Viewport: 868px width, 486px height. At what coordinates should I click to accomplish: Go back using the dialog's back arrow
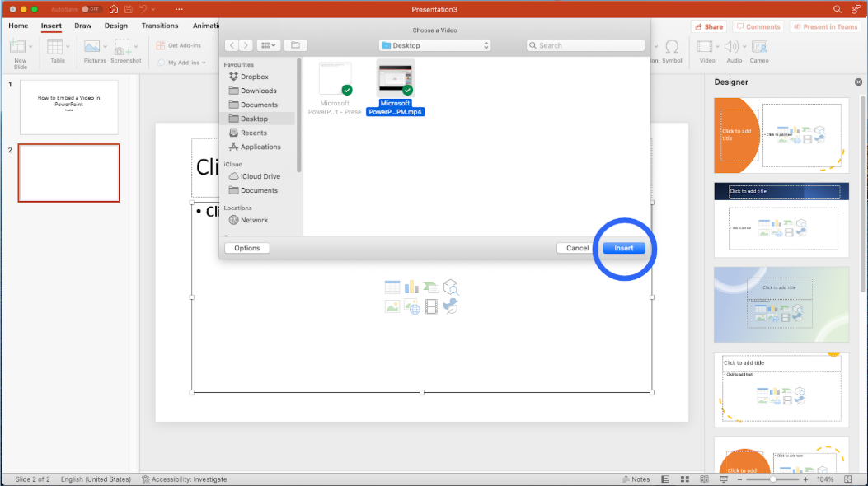232,45
